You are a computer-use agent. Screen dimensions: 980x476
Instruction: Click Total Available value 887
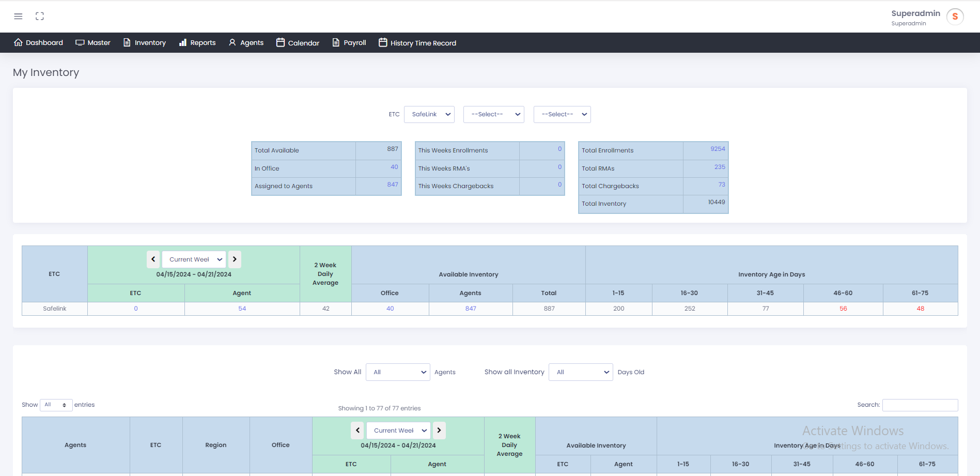click(x=393, y=149)
